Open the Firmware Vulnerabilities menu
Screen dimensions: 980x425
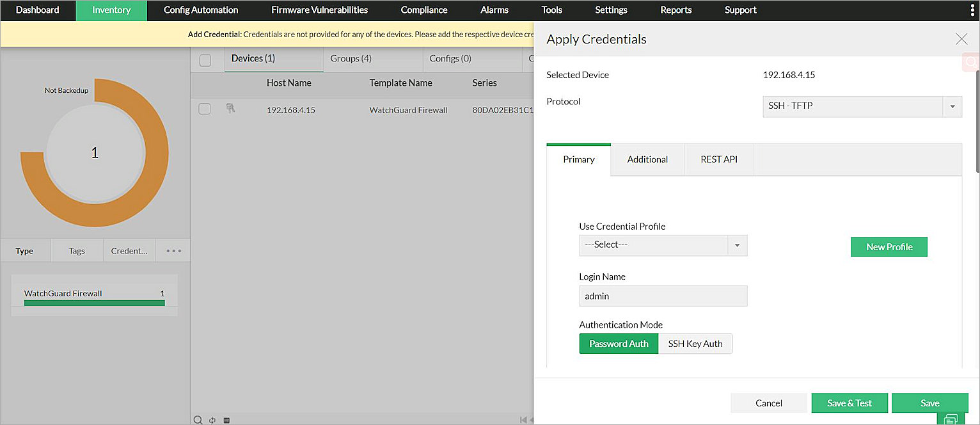click(x=319, y=10)
